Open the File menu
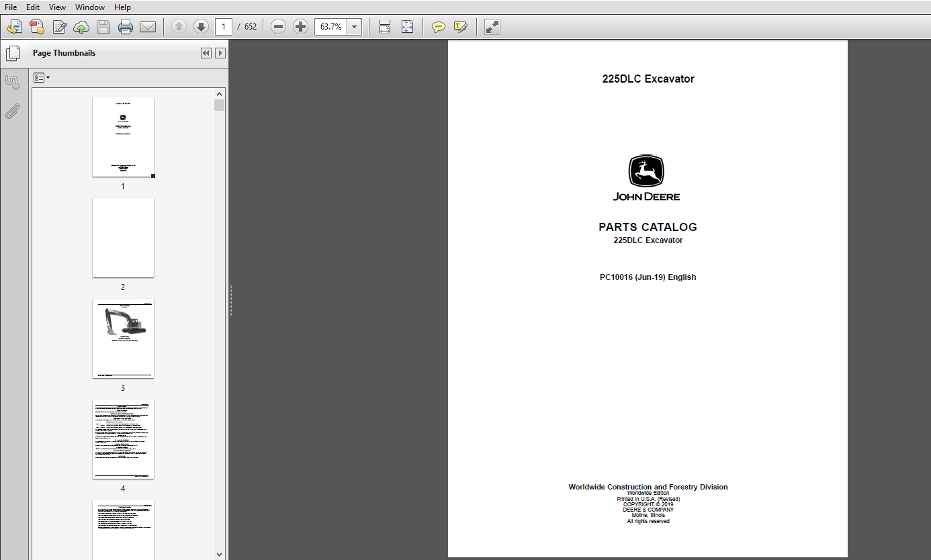 (11, 7)
